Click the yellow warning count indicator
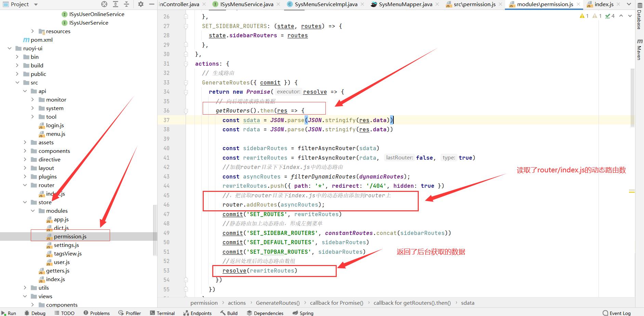This screenshot has height=316, width=644. point(584,16)
